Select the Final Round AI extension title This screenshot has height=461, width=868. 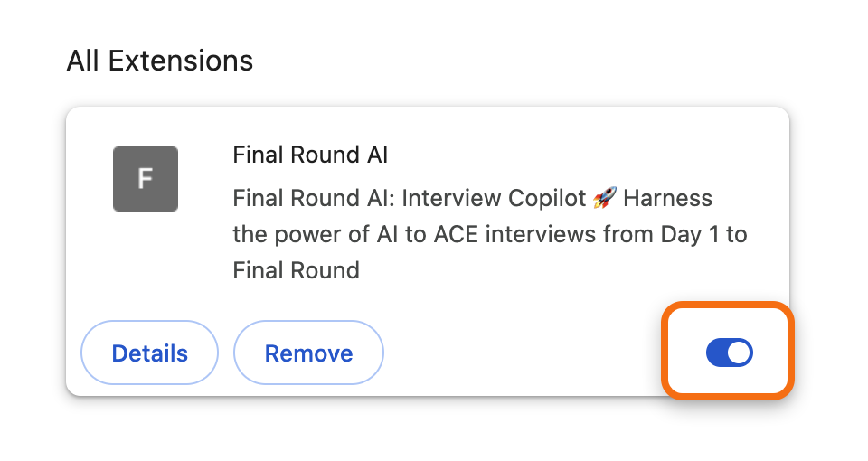pos(310,155)
